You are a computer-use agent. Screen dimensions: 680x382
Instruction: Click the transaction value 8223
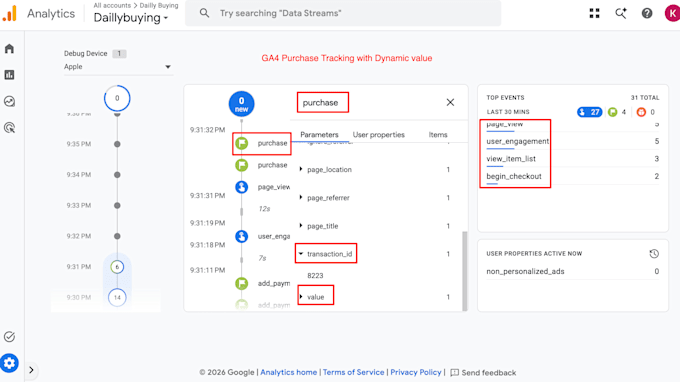[x=315, y=276]
